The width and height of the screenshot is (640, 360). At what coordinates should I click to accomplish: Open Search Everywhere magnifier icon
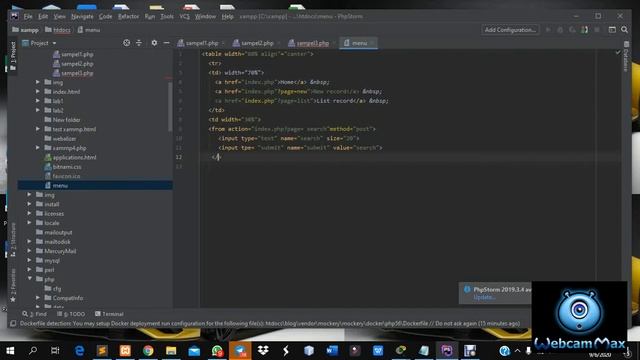624,30
